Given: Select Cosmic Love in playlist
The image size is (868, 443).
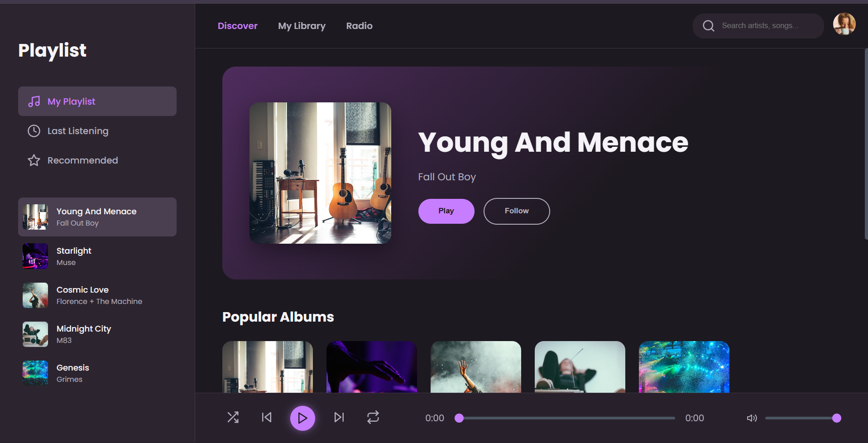Looking at the screenshot, I should tap(97, 295).
